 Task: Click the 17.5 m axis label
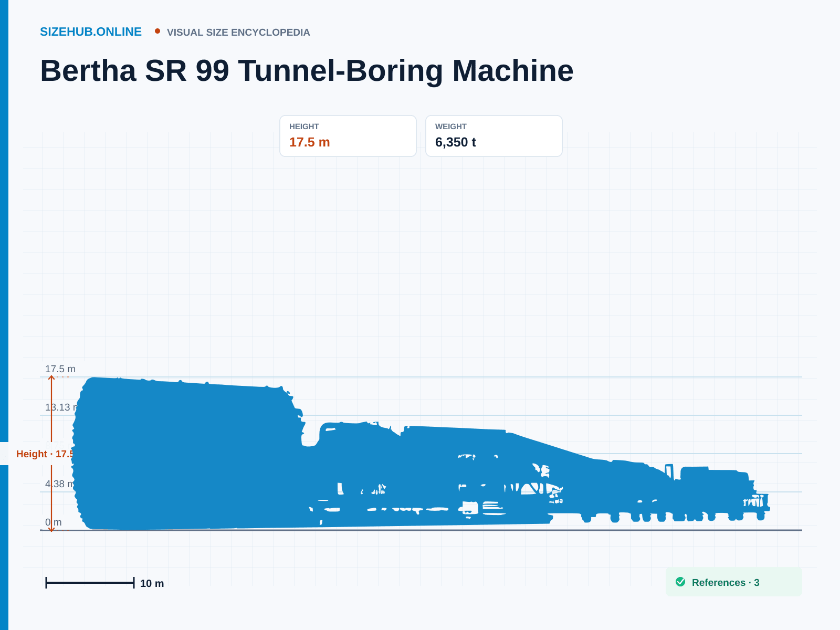pyautogui.click(x=60, y=369)
